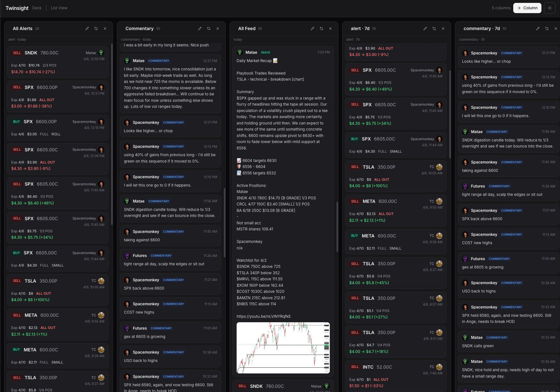Edit the commentary · 7d column with the pencil
Screen dimensions: 560x392
[538, 28]
